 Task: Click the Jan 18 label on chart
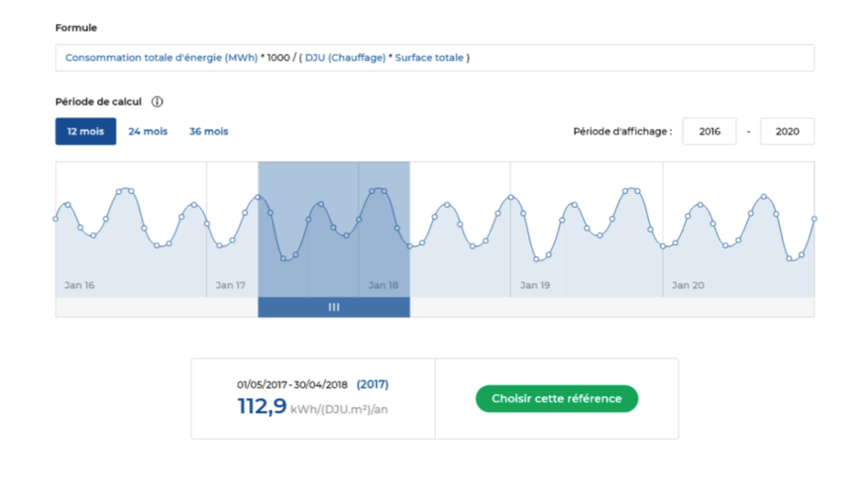point(383,285)
